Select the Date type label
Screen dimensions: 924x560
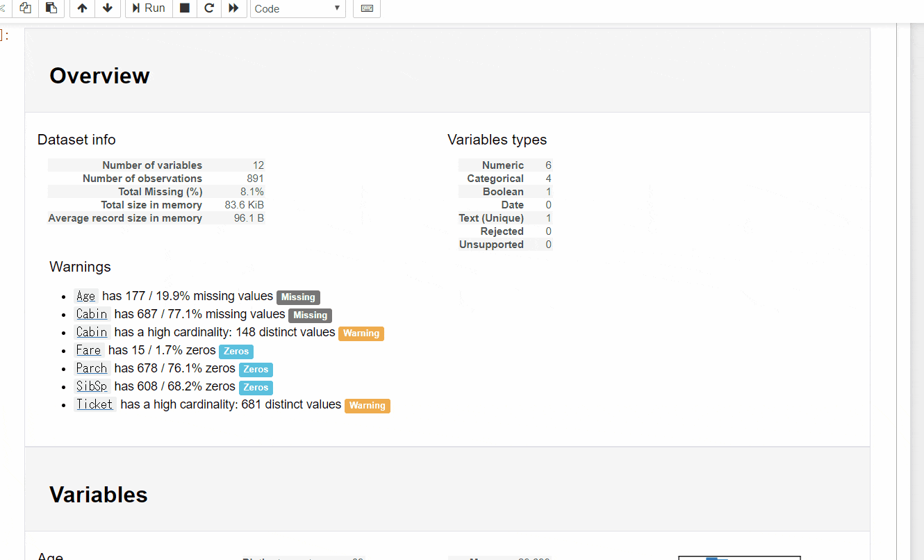pyautogui.click(x=513, y=205)
